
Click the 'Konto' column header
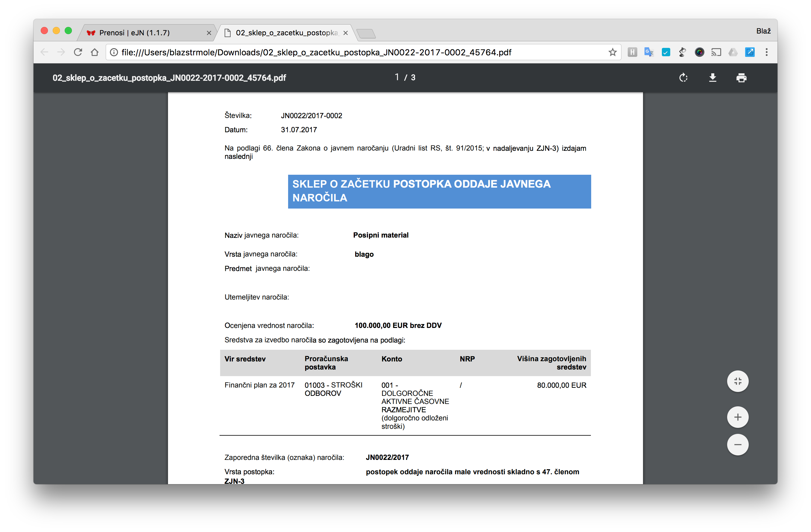[x=391, y=359]
